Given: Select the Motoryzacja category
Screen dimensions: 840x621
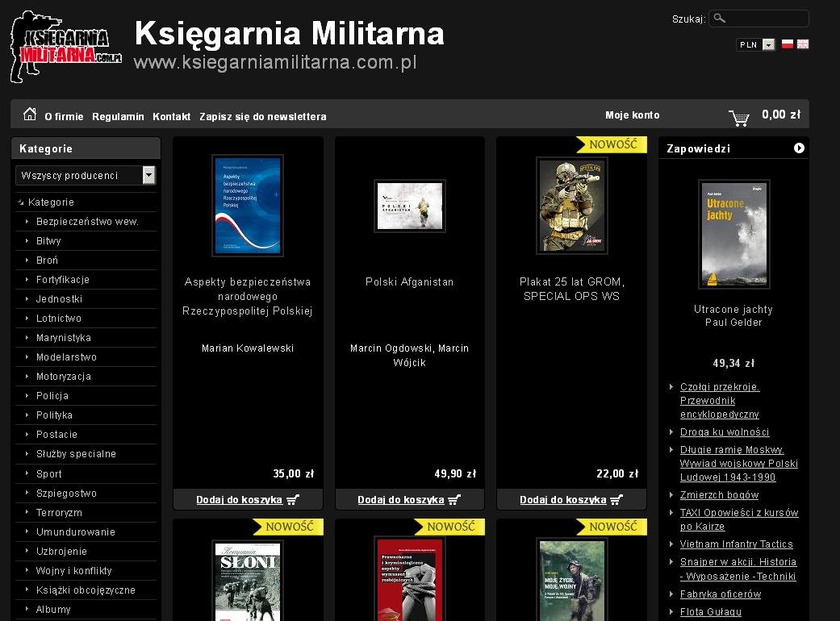Looking at the screenshot, I should pyautogui.click(x=63, y=377).
